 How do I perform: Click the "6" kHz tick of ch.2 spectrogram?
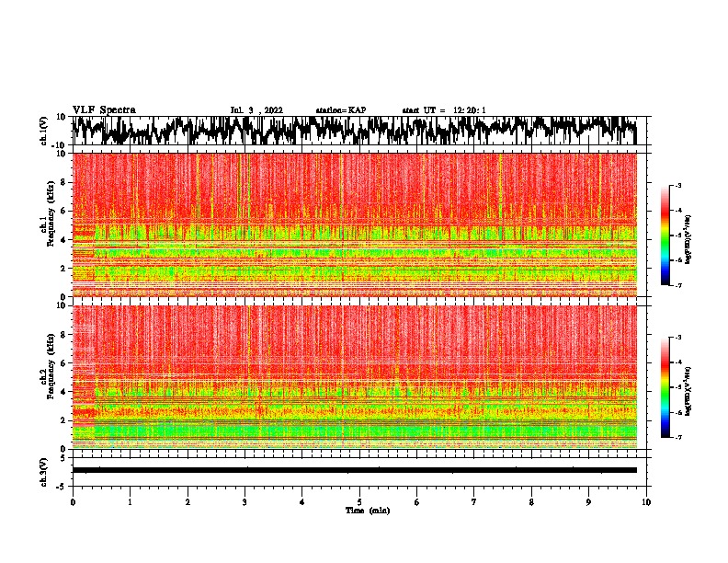(63, 363)
